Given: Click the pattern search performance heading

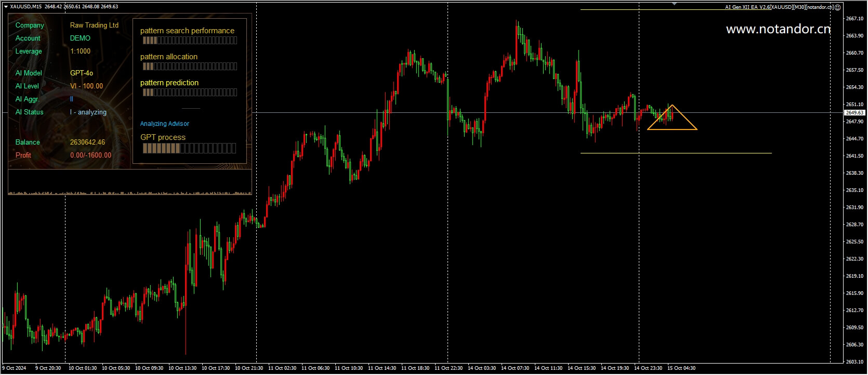Looking at the screenshot, I should (187, 31).
